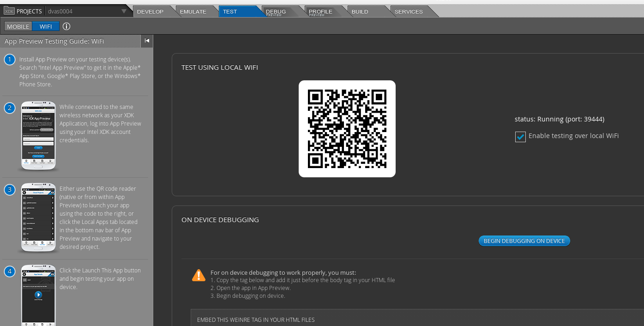Expand the Embed Weinre Tag section

coord(256,320)
